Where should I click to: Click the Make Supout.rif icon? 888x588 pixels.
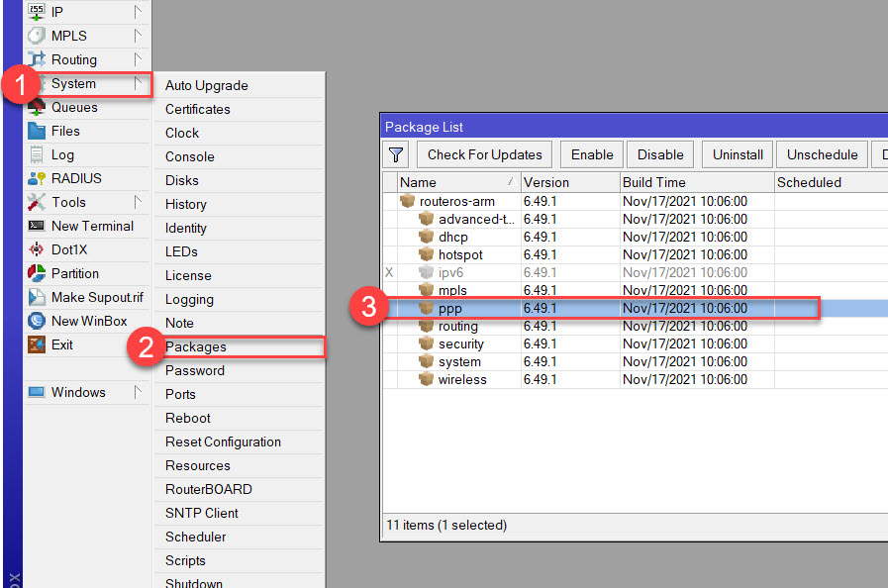click(x=37, y=297)
